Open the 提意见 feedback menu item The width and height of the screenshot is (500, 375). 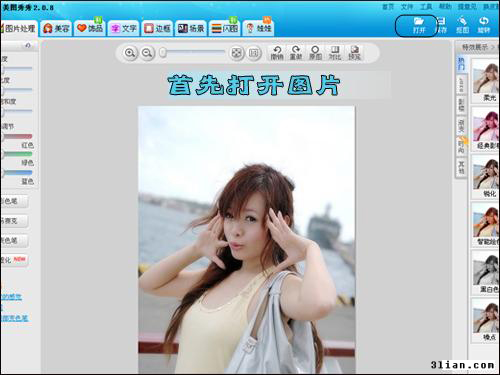(x=467, y=7)
